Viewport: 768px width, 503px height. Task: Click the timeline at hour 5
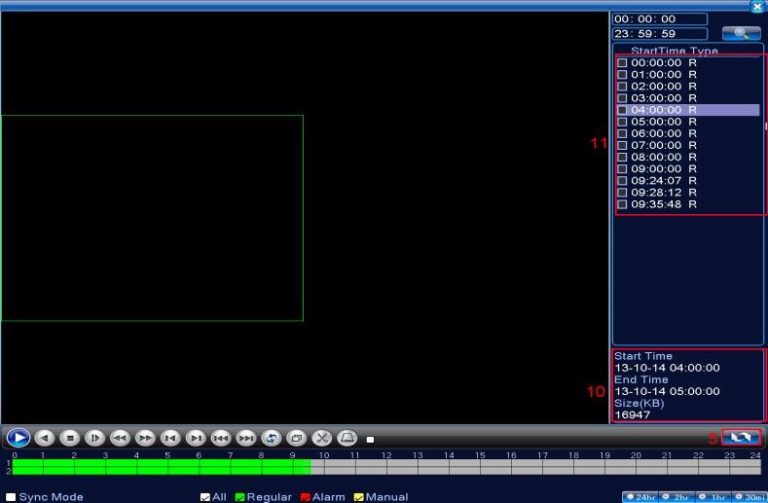click(169, 466)
